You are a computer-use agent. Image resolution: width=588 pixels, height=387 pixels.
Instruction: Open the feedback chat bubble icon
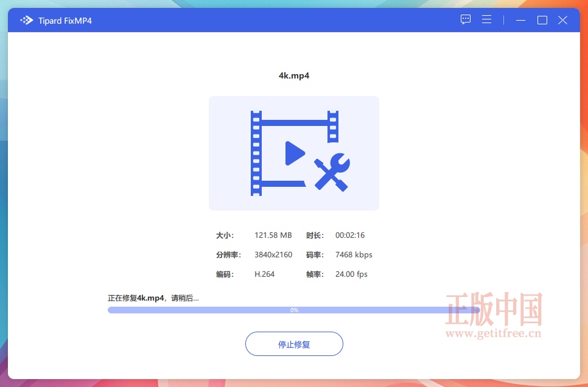[466, 19]
